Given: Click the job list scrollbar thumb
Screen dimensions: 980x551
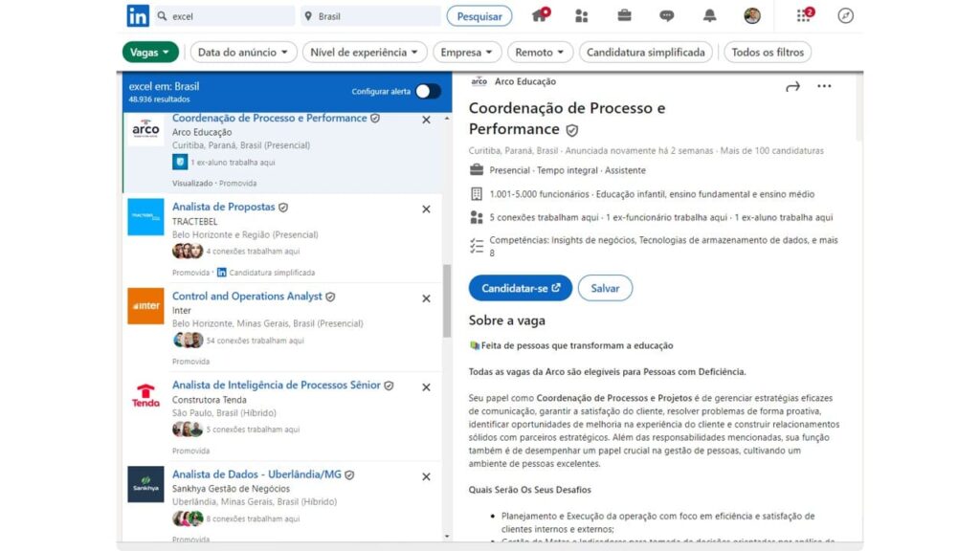Looking at the screenshot, I should tap(447, 301).
